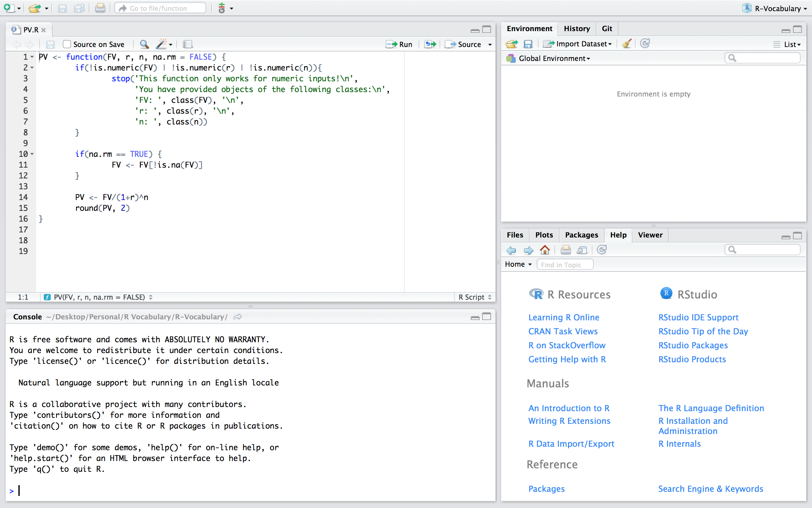Open the R Script file type selector
The width and height of the screenshot is (812, 508).
tap(475, 297)
